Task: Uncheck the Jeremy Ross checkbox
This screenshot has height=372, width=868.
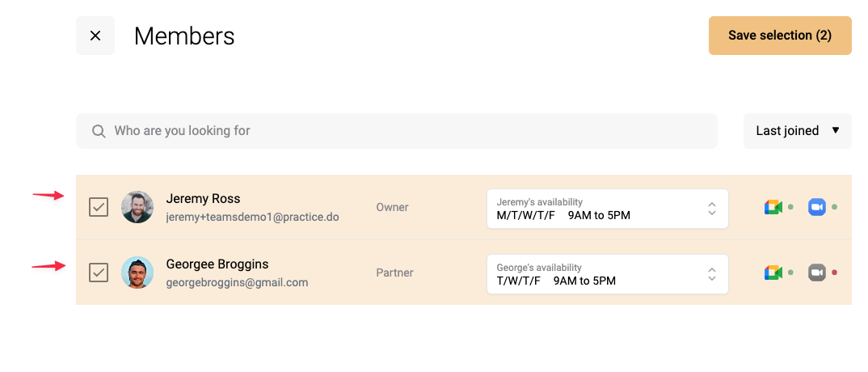Action: pyautogui.click(x=99, y=208)
